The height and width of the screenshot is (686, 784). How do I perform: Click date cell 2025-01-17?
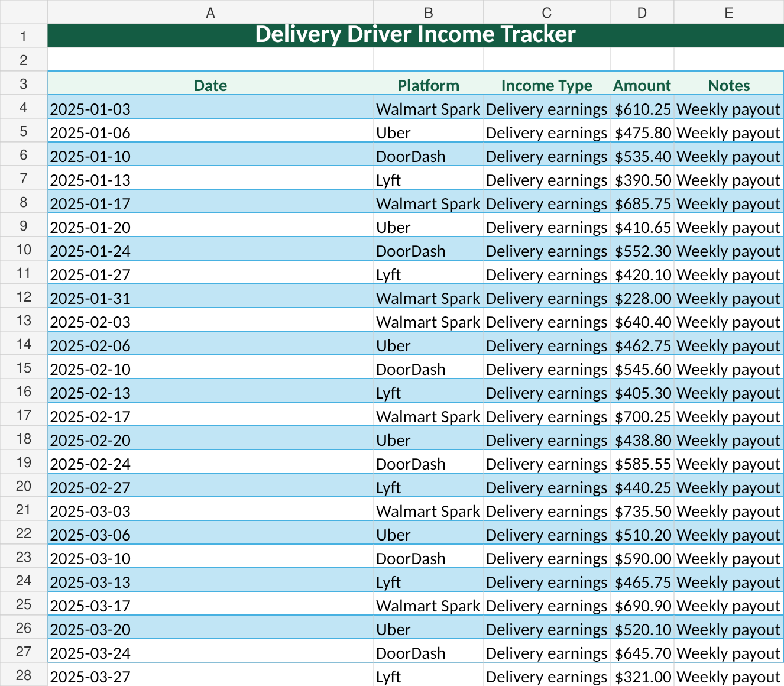pyautogui.click(x=210, y=202)
